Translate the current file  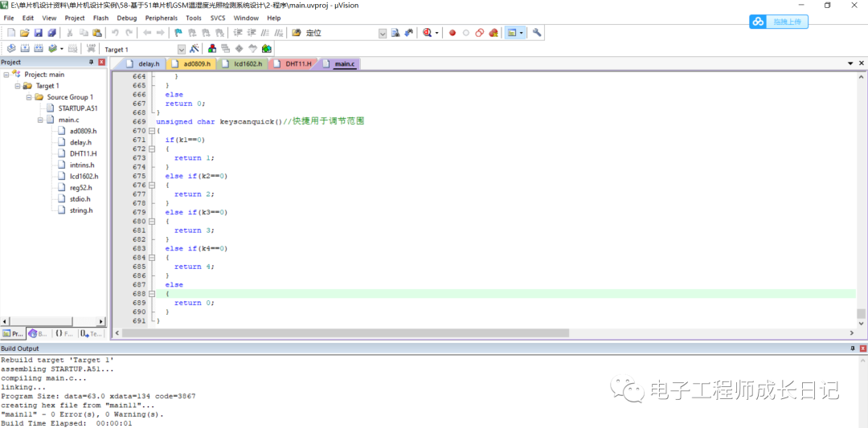pyautogui.click(x=10, y=49)
